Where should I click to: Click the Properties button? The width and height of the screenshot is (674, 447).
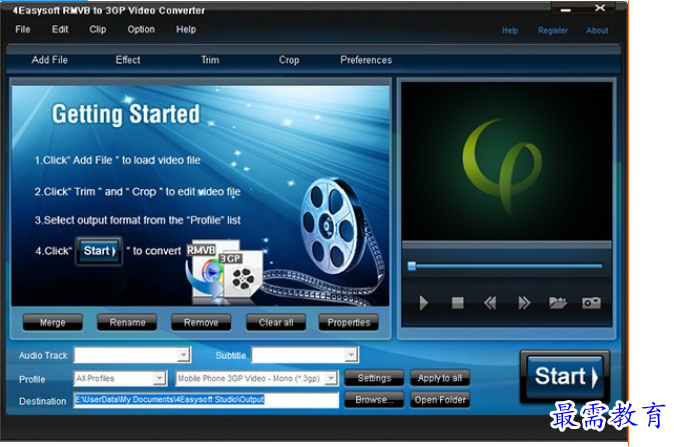pos(349,322)
